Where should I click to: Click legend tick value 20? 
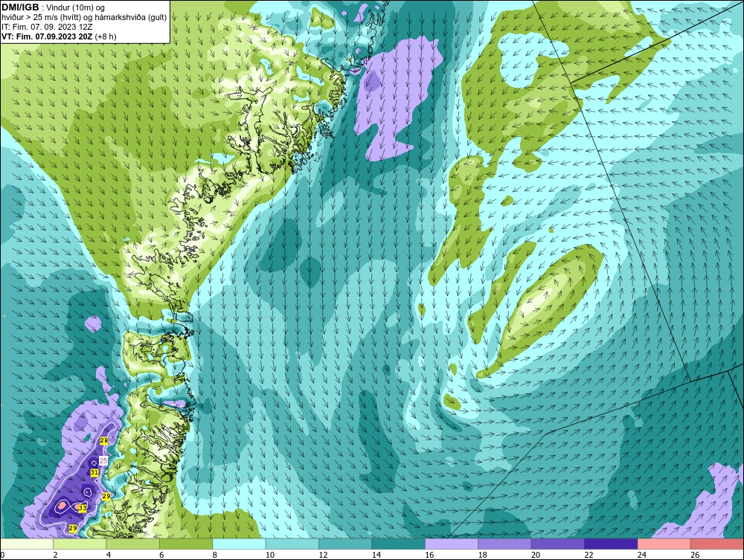[x=536, y=555]
